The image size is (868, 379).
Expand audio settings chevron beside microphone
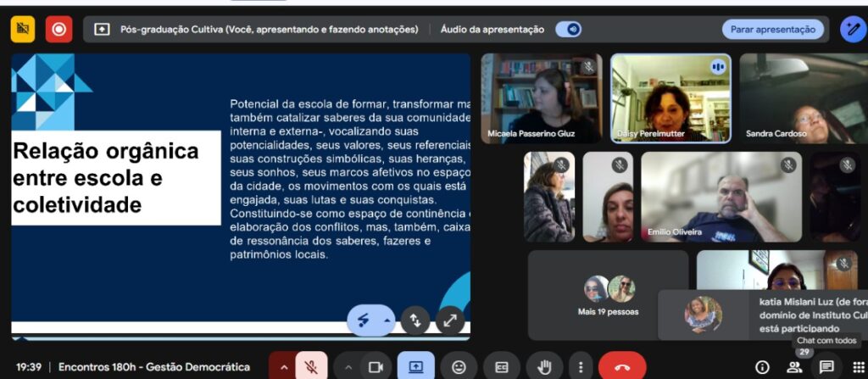(x=283, y=366)
